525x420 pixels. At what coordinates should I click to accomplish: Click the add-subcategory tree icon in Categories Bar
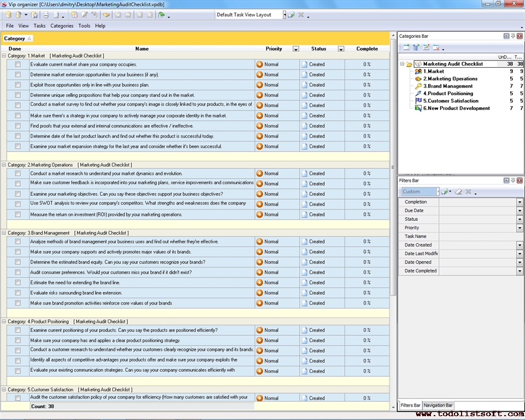[416, 48]
